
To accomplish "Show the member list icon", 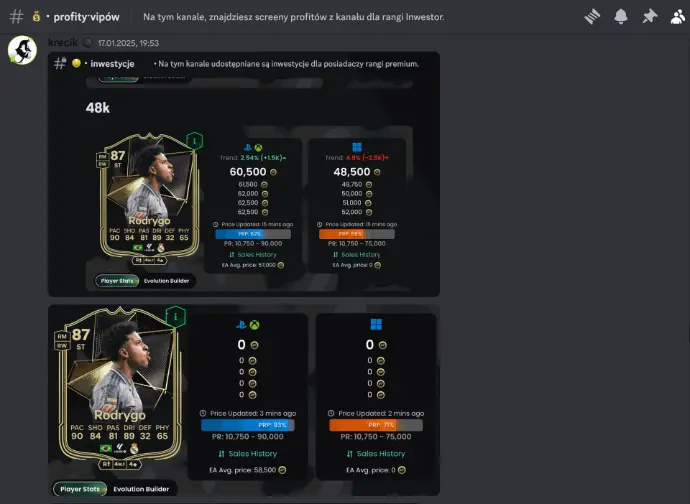I will point(678,17).
